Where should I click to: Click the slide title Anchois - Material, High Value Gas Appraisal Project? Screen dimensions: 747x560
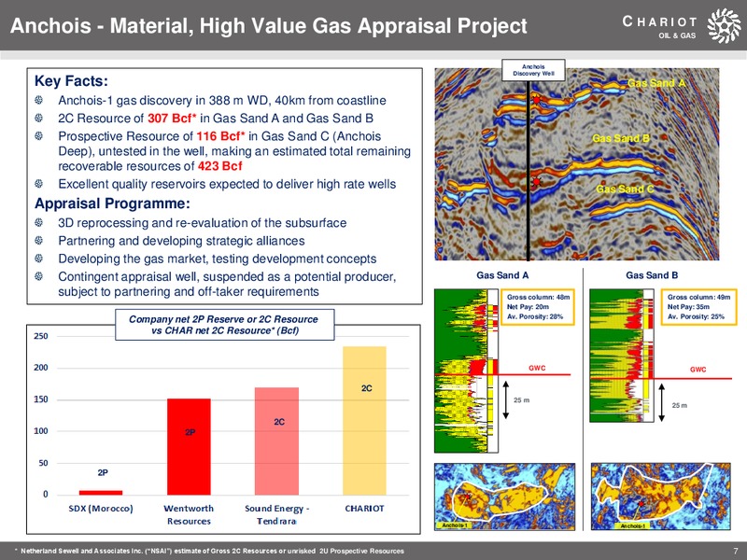click(268, 26)
